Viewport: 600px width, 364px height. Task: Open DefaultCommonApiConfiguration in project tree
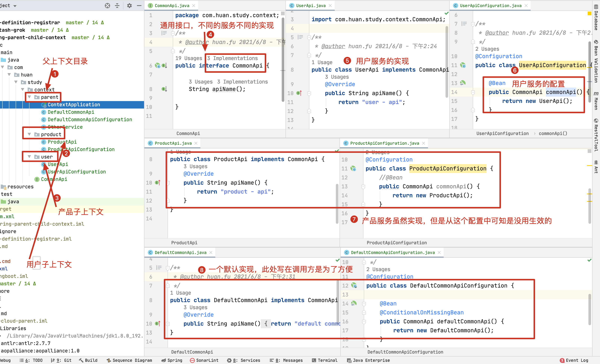[90, 119]
